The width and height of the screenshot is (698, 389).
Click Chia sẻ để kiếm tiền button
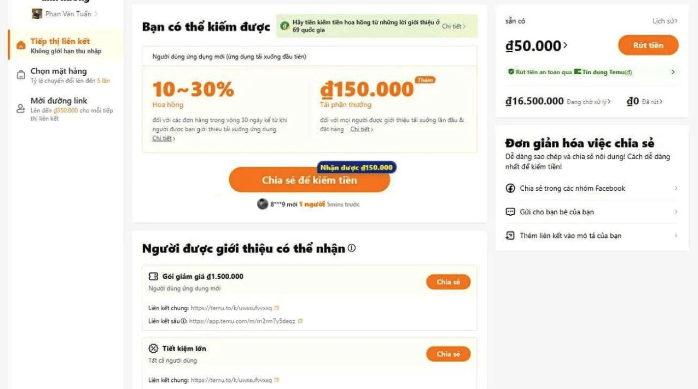[309, 180]
